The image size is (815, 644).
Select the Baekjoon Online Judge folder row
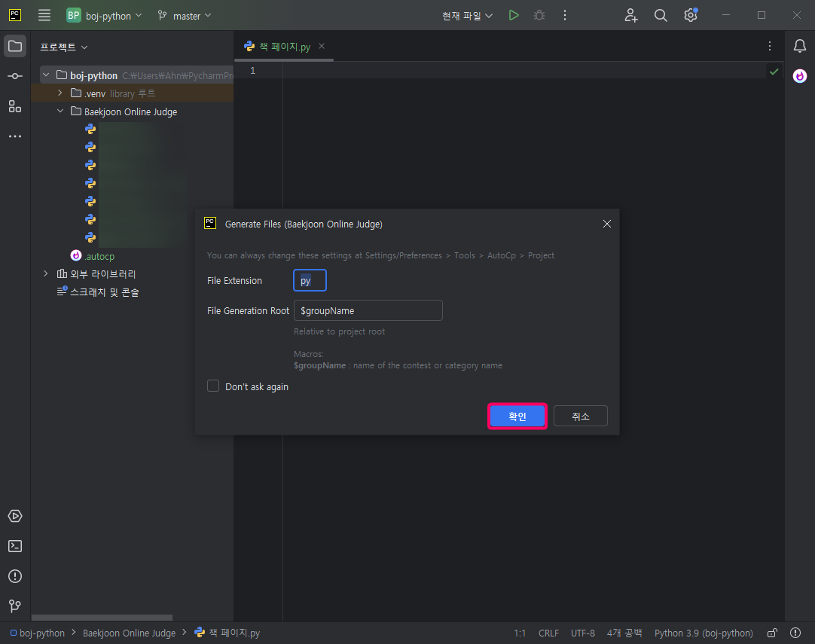133,111
